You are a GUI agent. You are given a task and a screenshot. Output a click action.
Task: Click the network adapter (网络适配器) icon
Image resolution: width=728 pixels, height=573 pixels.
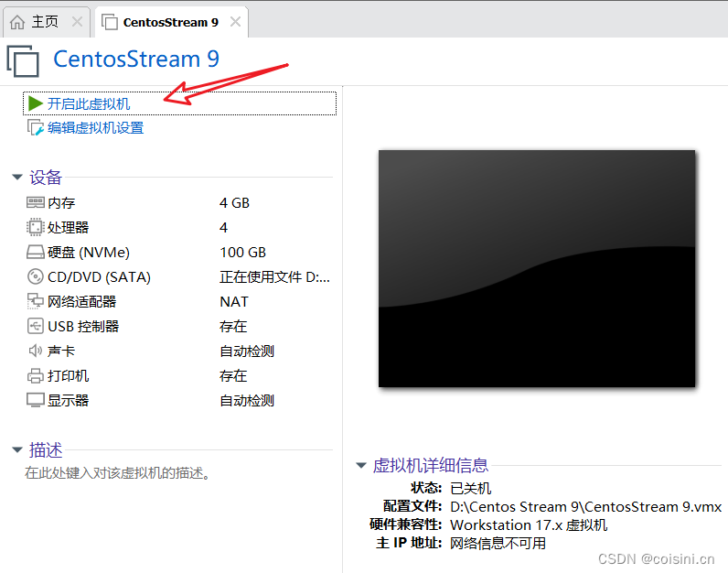tap(36, 301)
